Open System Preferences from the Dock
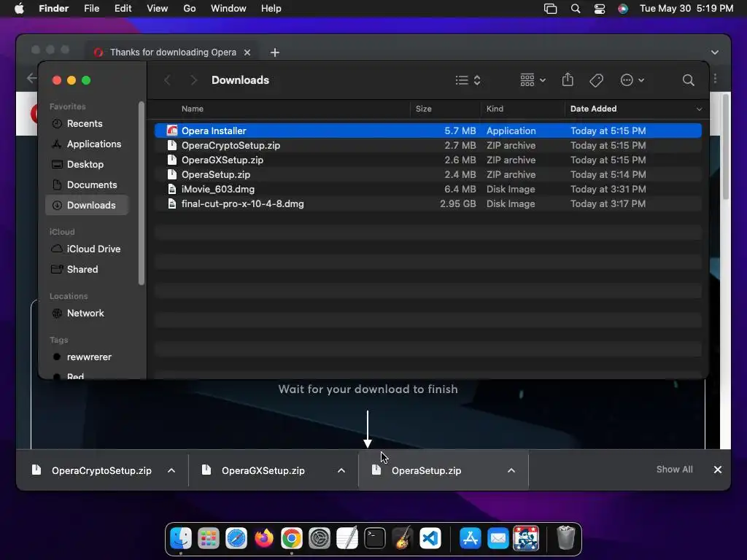Image resolution: width=747 pixels, height=560 pixels. coord(320,539)
